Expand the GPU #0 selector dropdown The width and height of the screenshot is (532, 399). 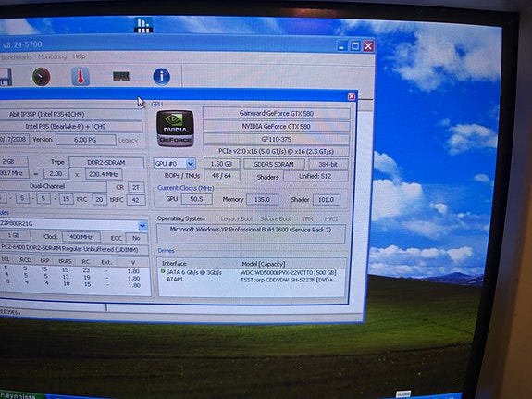pos(191,164)
